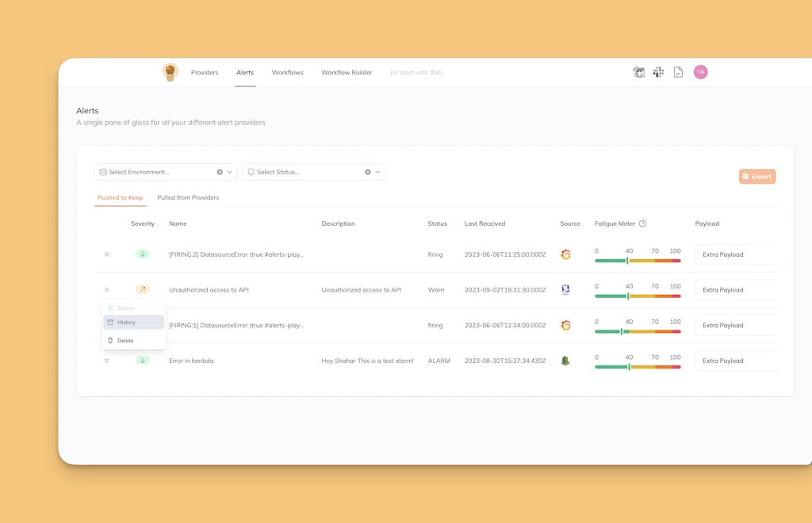Switch to Pulled from Providers tab

click(188, 197)
